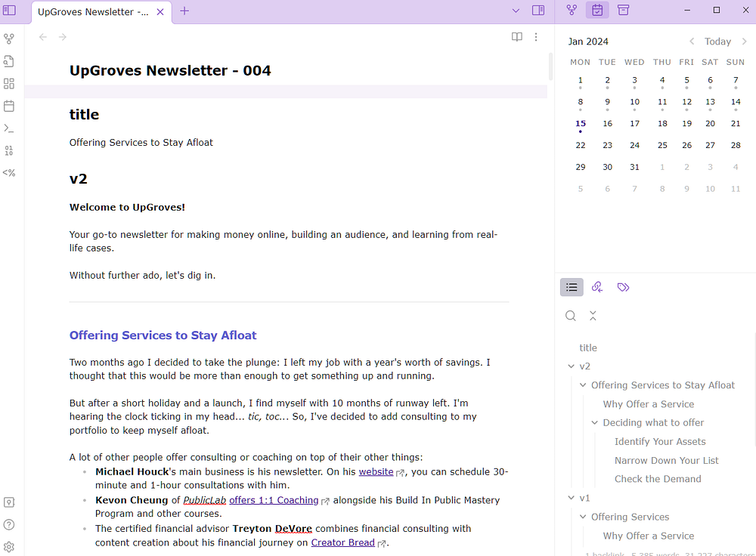Open the outline list tab

click(572, 287)
